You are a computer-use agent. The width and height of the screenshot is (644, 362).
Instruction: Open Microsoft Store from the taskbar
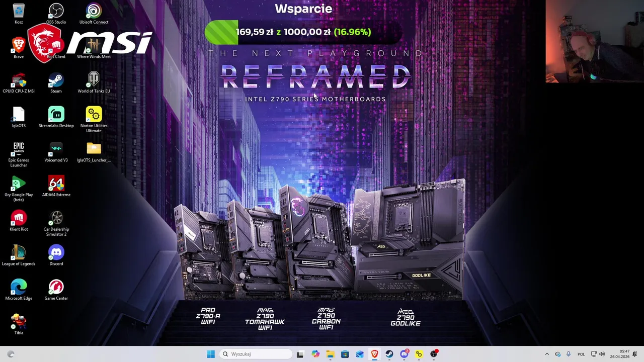coord(345,354)
